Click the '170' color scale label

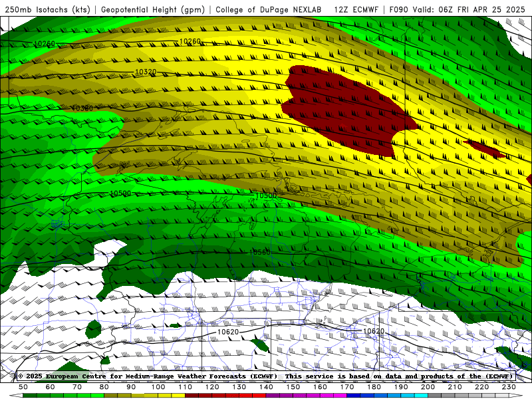pyautogui.click(x=347, y=387)
